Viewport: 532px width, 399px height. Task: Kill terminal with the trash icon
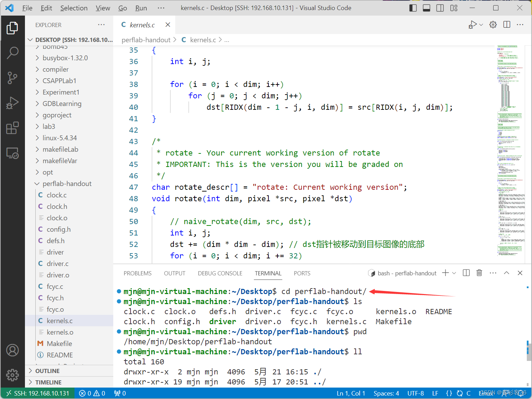point(479,273)
